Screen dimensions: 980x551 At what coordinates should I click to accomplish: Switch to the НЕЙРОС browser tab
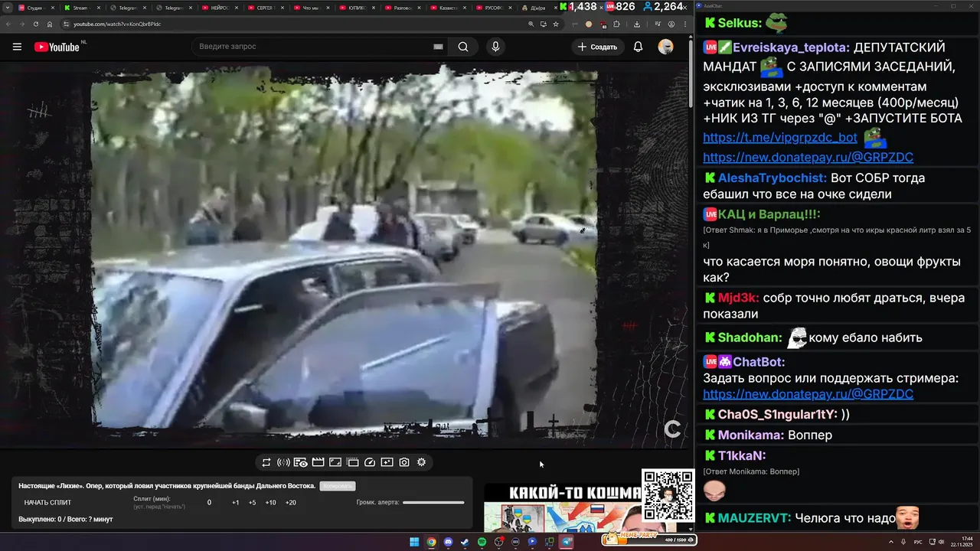218,8
